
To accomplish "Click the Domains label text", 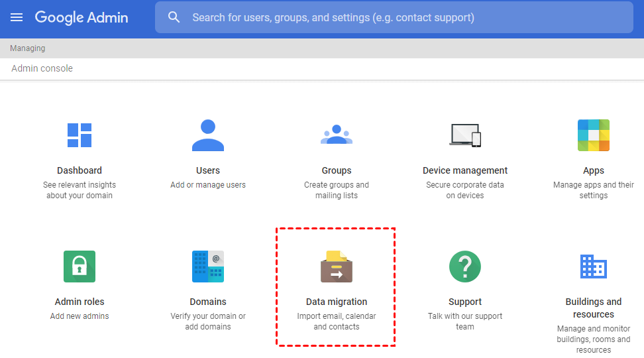I will (x=208, y=302).
